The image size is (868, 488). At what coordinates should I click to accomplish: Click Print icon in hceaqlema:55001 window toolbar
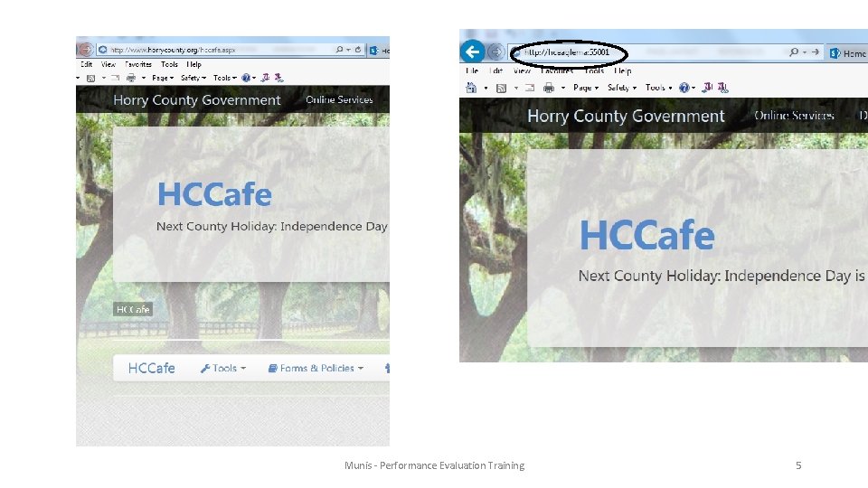tap(549, 88)
